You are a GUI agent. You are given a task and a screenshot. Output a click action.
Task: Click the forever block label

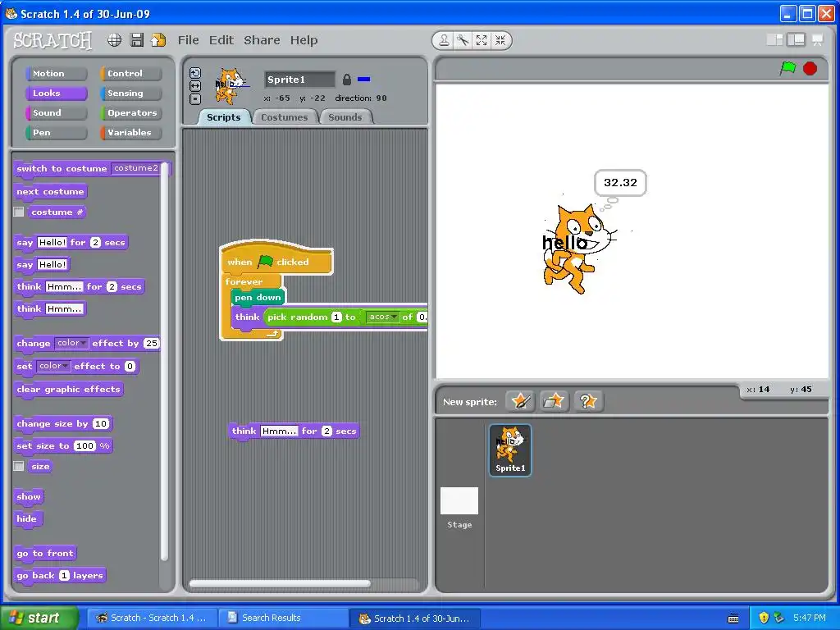(x=244, y=282)
